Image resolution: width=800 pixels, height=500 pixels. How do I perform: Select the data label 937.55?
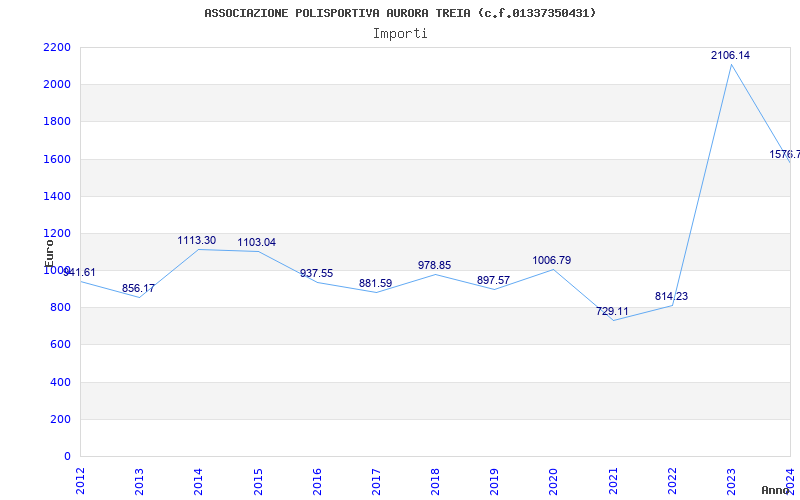click(316, 273)
